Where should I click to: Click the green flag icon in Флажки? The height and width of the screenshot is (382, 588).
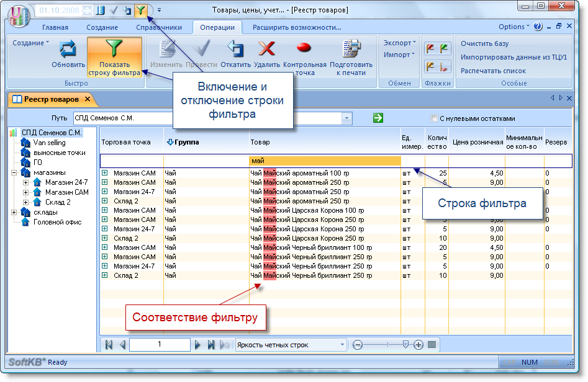point(444,48)
